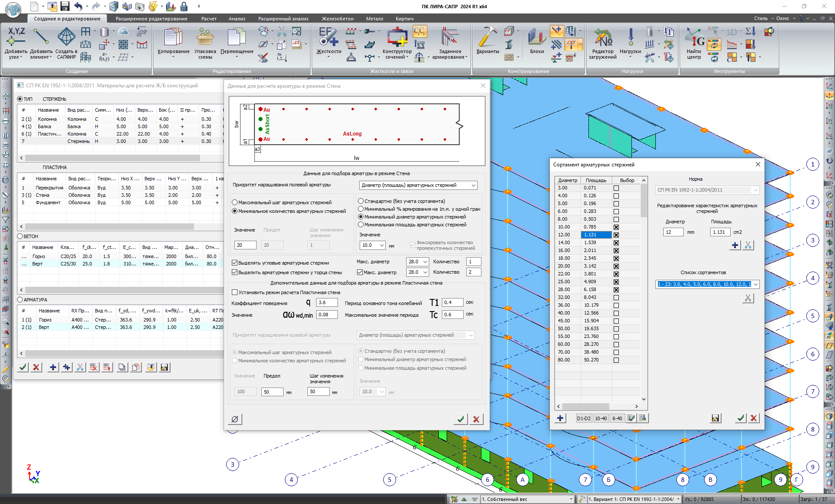The image size is (835, 504).
Task: Click the 10-40 range button
Action: click(x=601, y=418)
